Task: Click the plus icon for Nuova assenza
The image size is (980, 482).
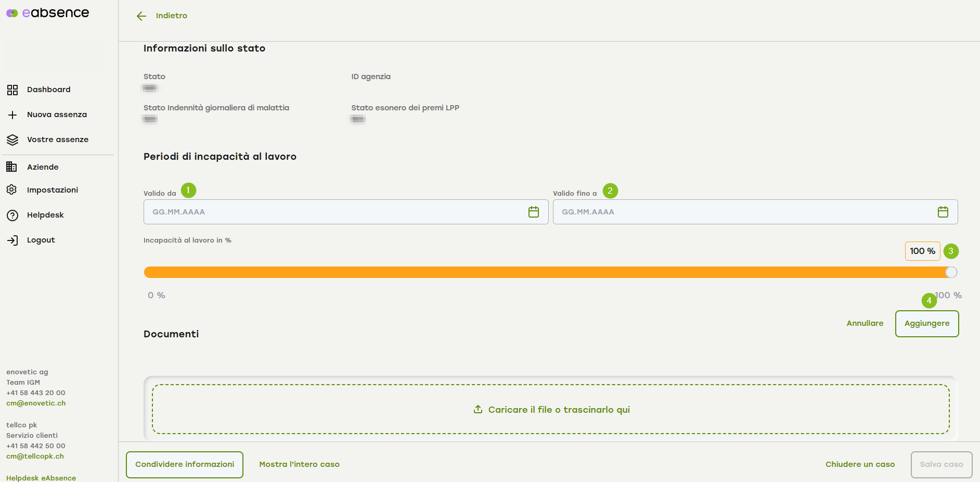Action: coord(12,115)
